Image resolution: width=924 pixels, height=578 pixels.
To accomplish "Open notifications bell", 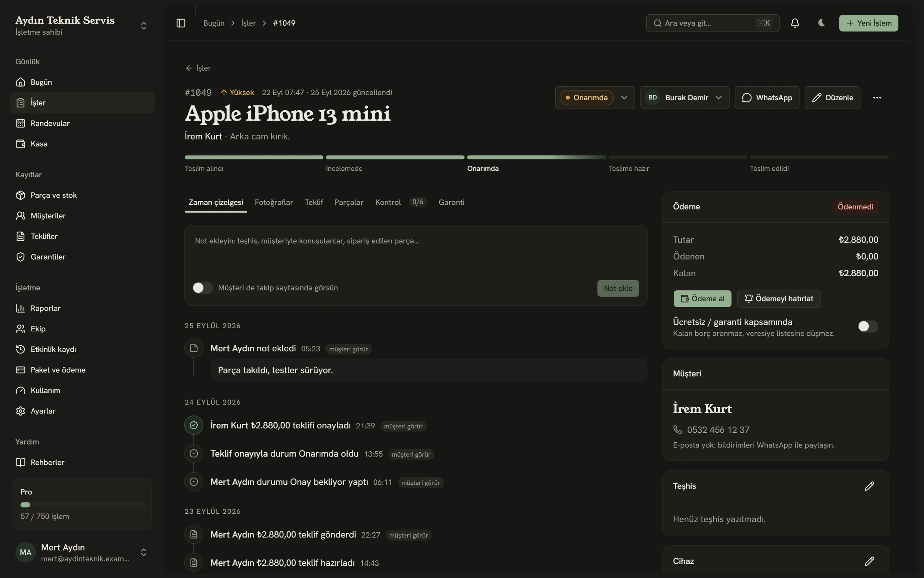I will 795,23.
